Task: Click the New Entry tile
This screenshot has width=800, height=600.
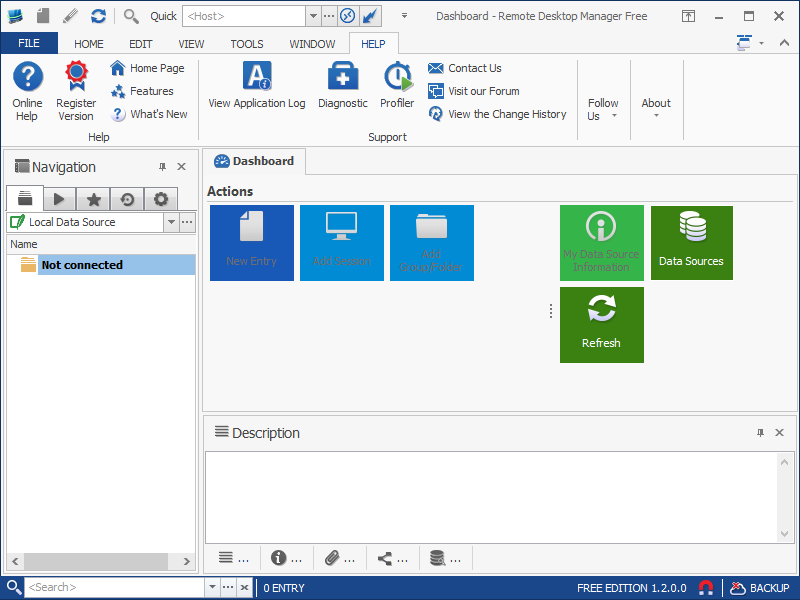Action: 252,243
